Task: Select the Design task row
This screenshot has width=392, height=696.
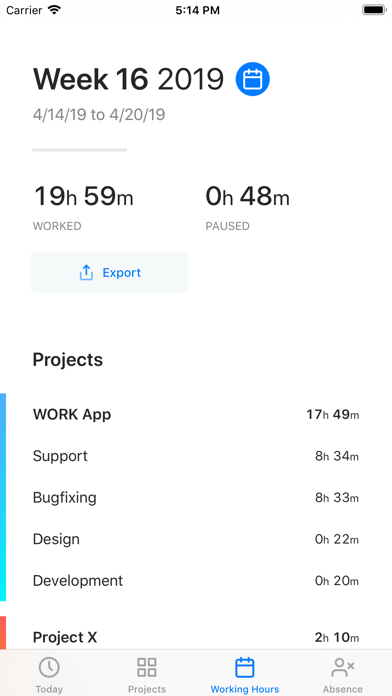Action: [x=196, y=539]
